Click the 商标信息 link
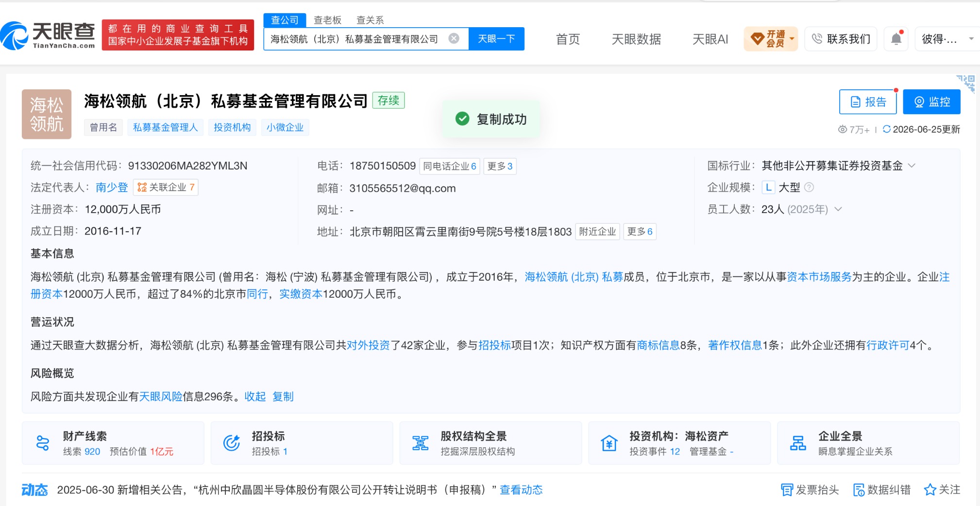980x506 pixels. 658,345
